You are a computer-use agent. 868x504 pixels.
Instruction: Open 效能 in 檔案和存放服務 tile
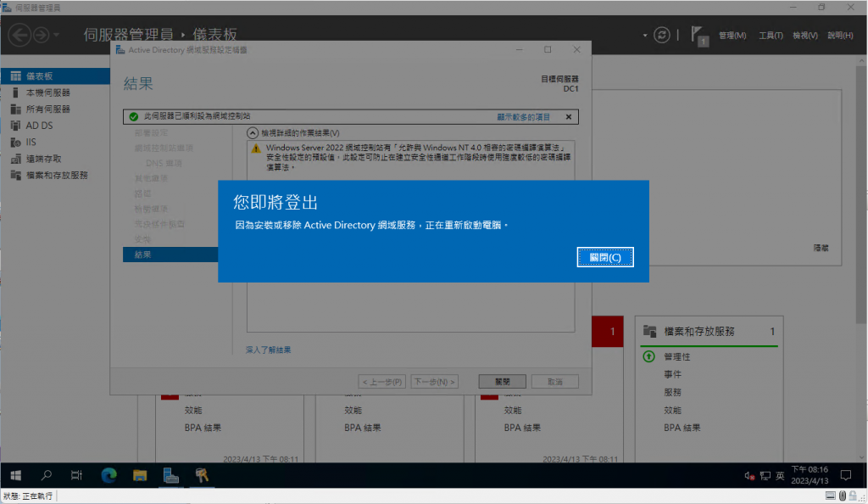click(x=672, y=411)
